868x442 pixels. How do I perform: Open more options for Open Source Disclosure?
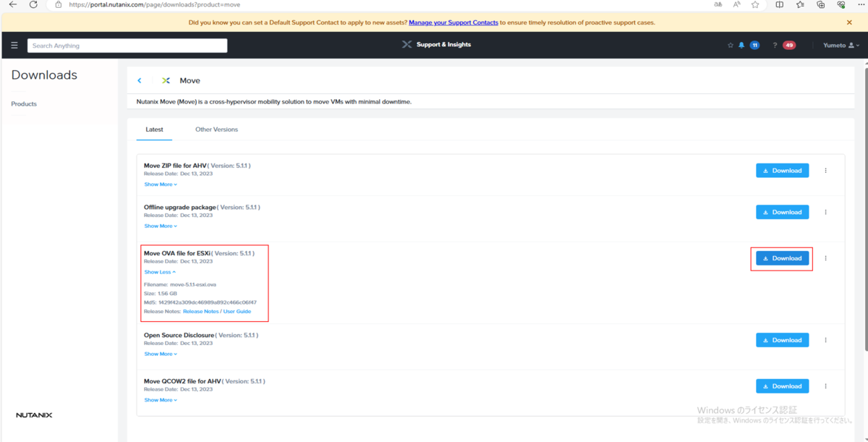point(825,340)
